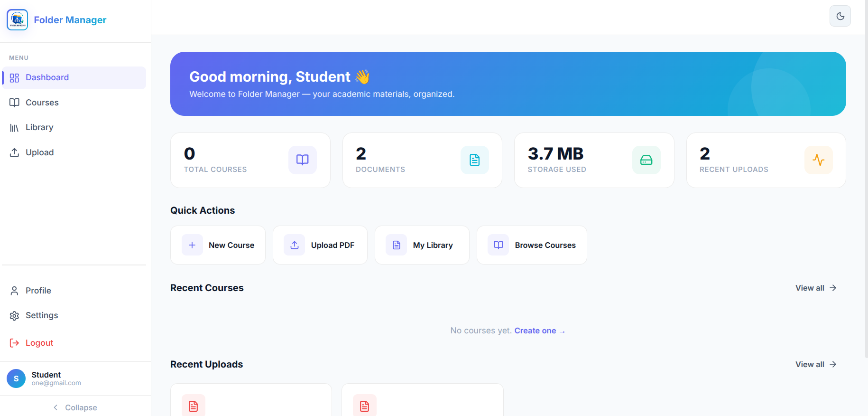Create a New Course quick action

point(218,245)
